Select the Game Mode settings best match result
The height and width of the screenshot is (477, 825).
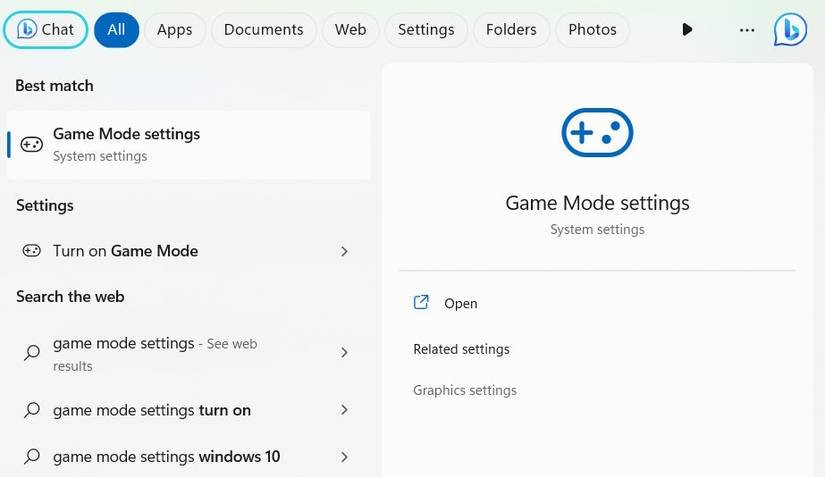188,144
